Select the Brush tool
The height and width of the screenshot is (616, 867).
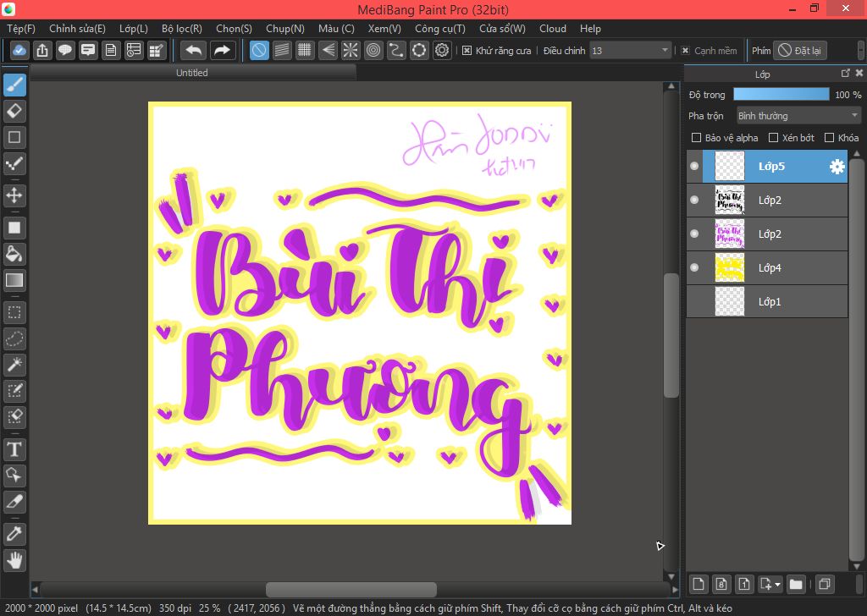click(14, 85)
